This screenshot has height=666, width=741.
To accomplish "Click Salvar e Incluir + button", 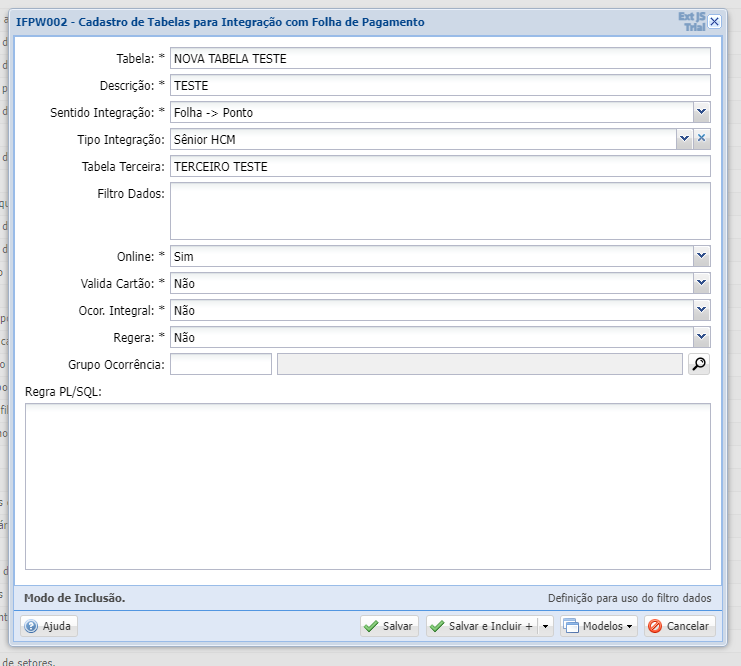I will click(x=482, y=626).
